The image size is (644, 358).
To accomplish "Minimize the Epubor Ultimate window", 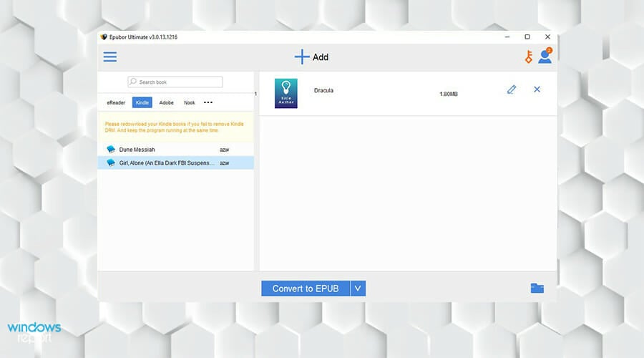I will [507, 37].
